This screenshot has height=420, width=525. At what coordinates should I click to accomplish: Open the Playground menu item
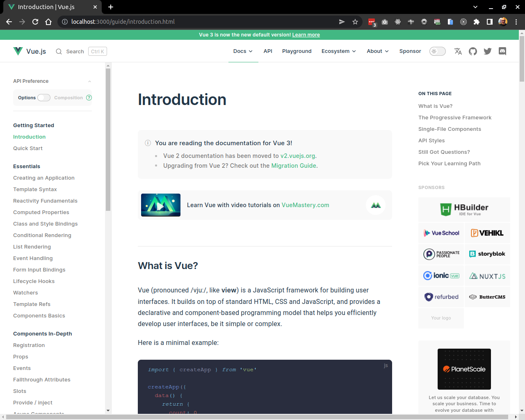click(x=297, y=51)
